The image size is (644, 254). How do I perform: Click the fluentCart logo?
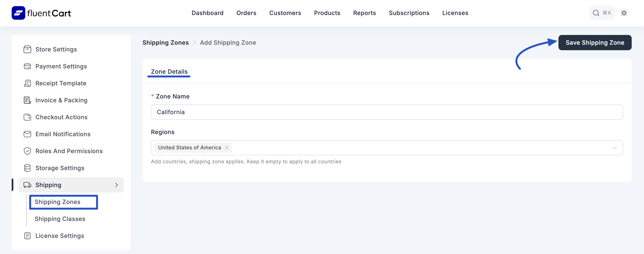tap(41, 13)
